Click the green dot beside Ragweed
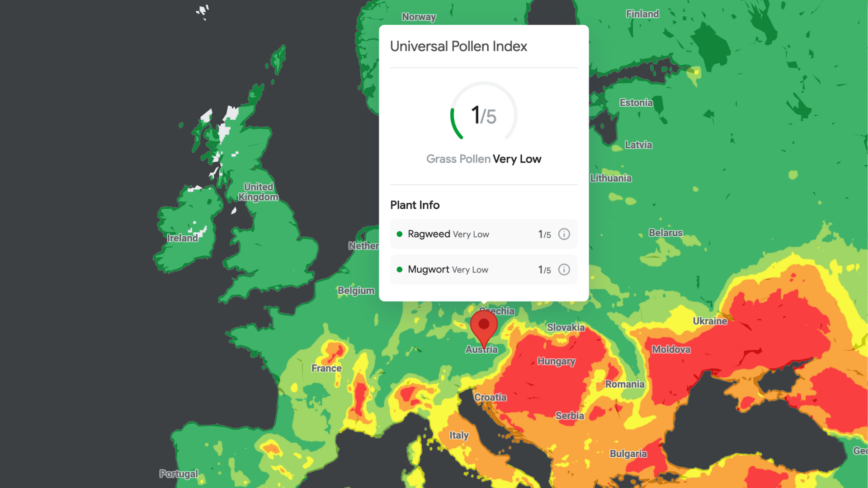Viewport: 868px width, 488px height. point(400,234)
